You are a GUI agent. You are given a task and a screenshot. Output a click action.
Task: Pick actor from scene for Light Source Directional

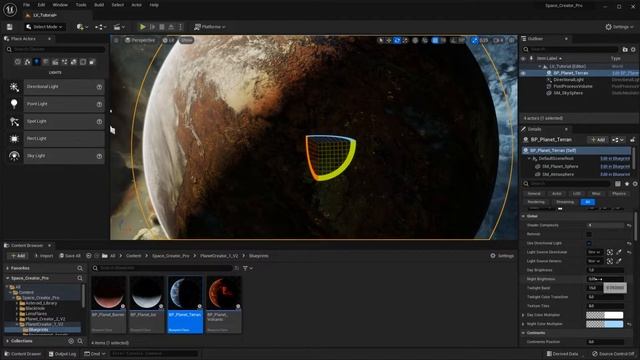610,252
